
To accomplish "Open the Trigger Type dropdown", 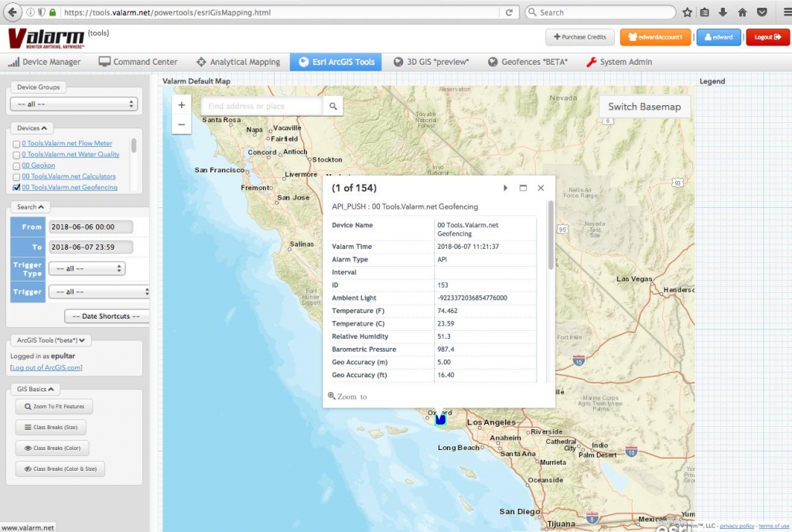I will coord(87,268).
